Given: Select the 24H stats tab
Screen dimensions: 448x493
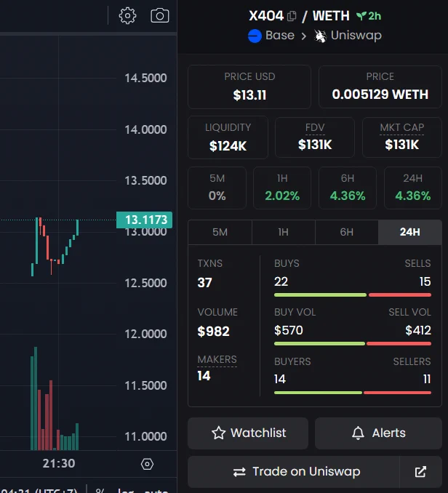Looking at the screenshot, I should [x=410, y=232].
